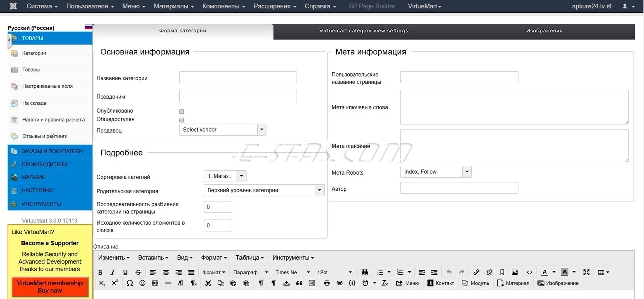This screenshot has width=644, height=299.
Task: Open the Пользователи top menu
Action: click(x=90, y=6)
